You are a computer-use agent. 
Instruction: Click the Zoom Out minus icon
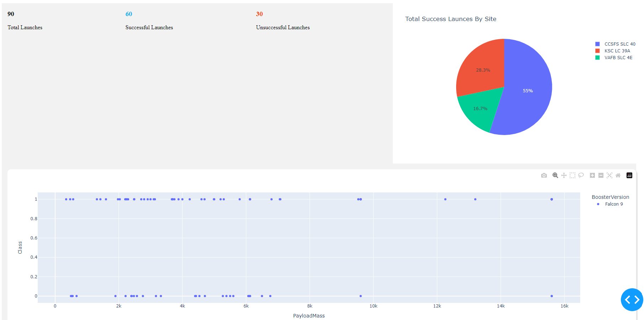click(x=601, y=175)
